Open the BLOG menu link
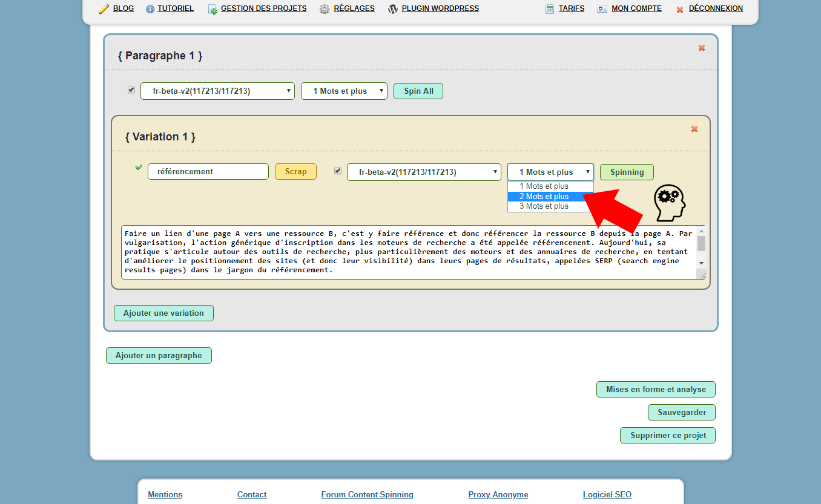 (x=124, y=8)
